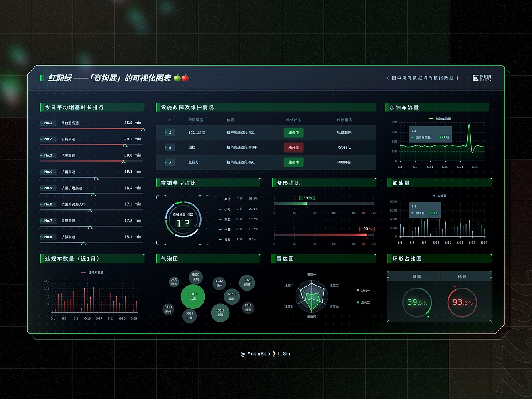532x399 pixels.
Task: Click the 39.5% green ring gauge
Action: pyautogui.click(x=417, y=303)
